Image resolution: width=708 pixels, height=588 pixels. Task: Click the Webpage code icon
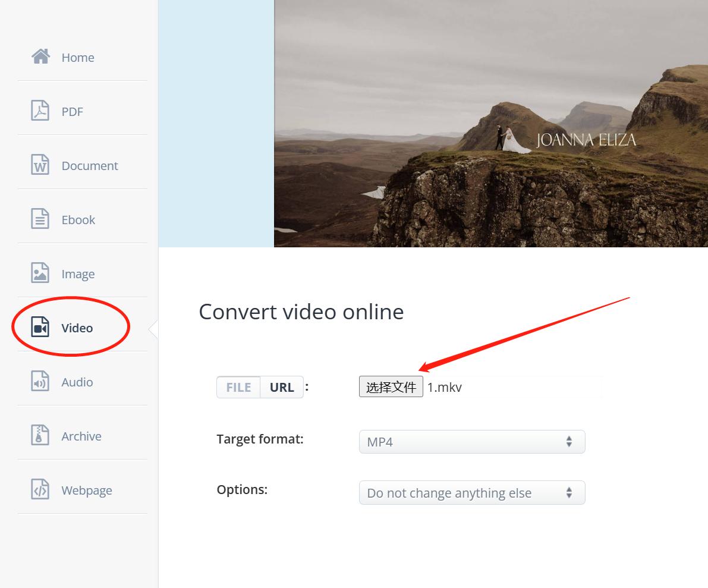point(40,490)
